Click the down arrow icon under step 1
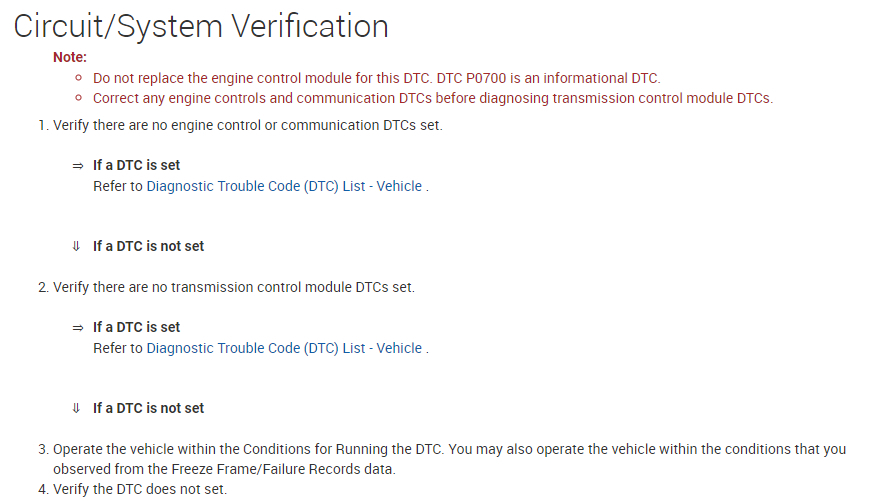Screen dimensions: 873x501 click(76, 246)
